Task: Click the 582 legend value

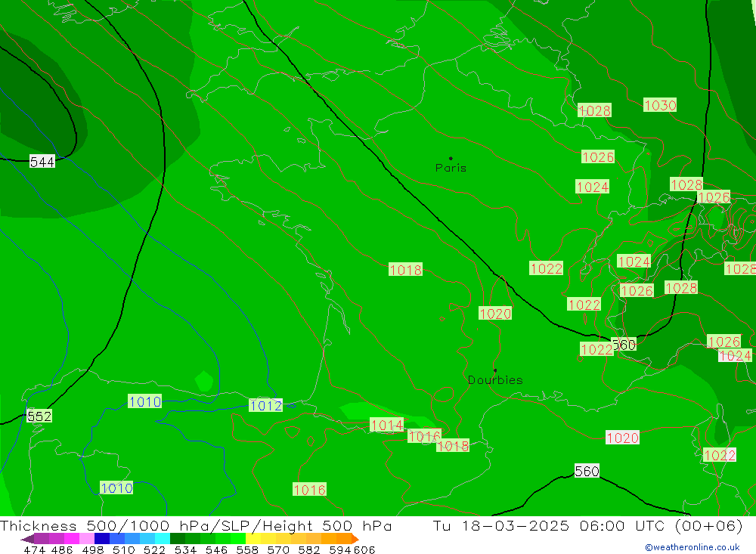Action: pos(308,549)
